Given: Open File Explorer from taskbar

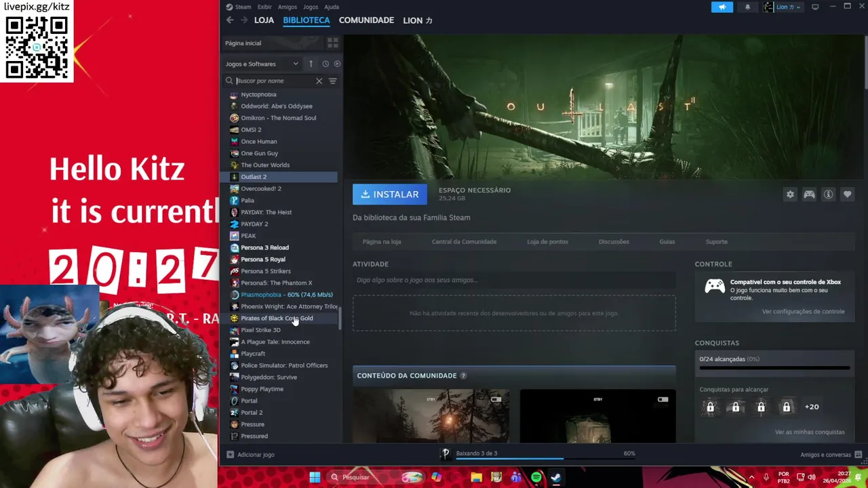Looking at the screenshot, I should (476, 477).
